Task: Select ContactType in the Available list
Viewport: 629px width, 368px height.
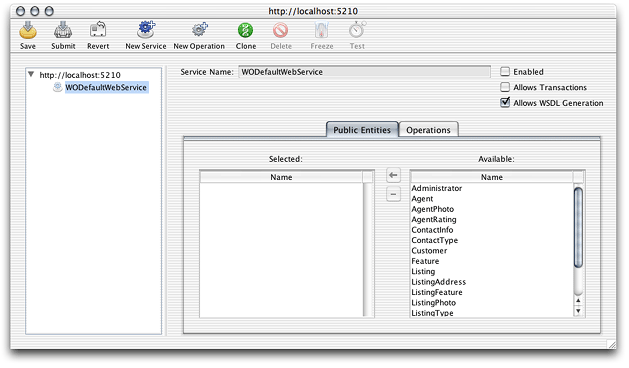Action: (x=492, y=240)
